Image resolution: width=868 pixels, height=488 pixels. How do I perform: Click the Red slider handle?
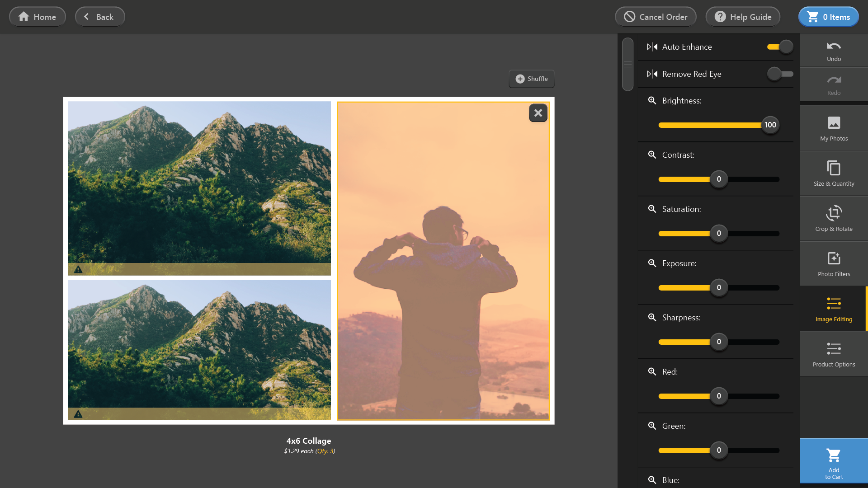tap(719, 396)
